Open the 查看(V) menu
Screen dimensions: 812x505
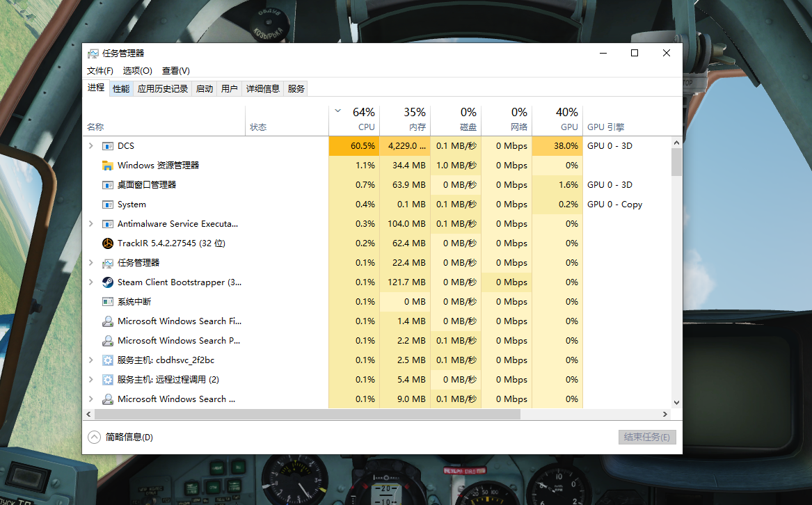click(176, 71)
